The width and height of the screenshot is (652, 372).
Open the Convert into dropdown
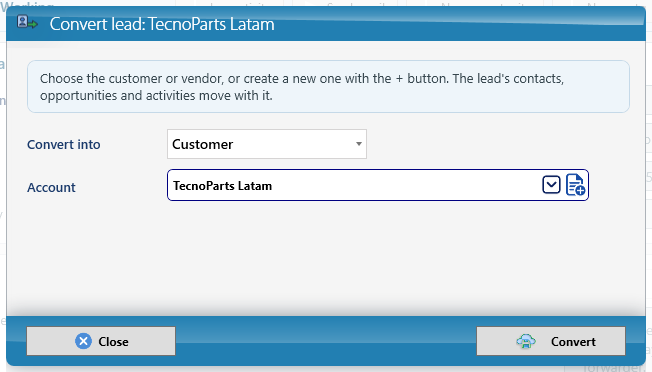[x=267, y=144]
